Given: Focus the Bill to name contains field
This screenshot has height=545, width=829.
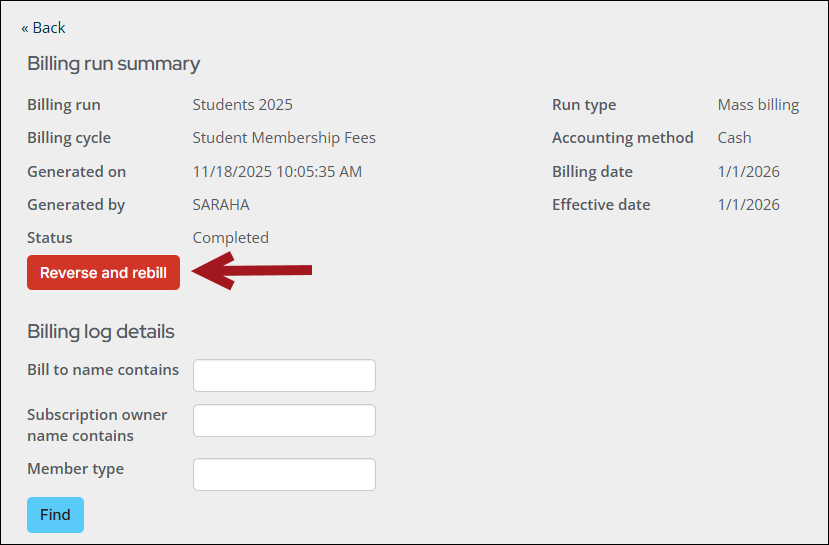Looking at the screenshot, I should (x=284, y=376).
